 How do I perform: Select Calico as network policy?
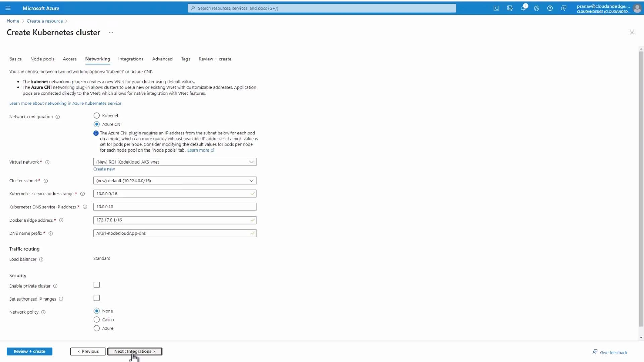tap(97, 319)
